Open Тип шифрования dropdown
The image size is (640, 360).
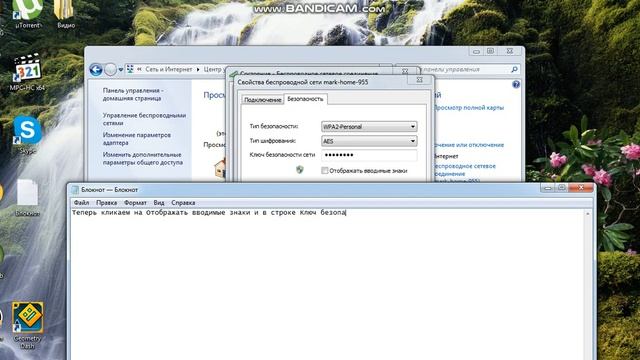(x=369, y=141)
